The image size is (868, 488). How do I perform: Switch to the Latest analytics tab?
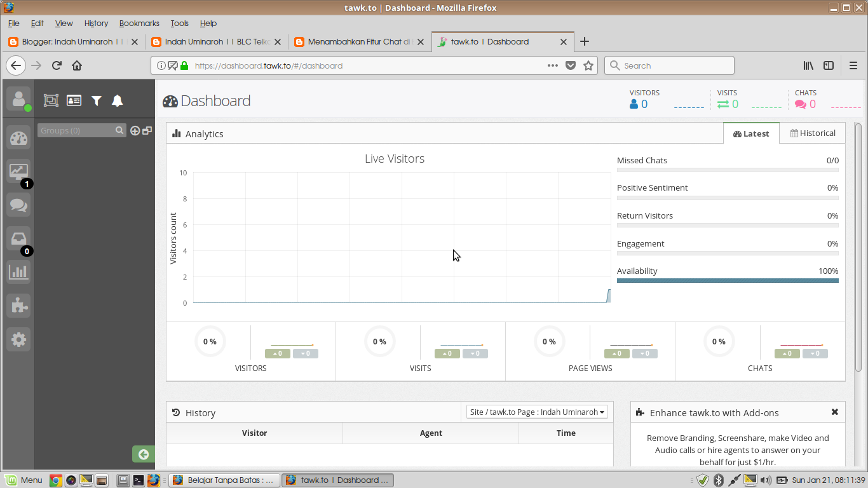(751, 133)
